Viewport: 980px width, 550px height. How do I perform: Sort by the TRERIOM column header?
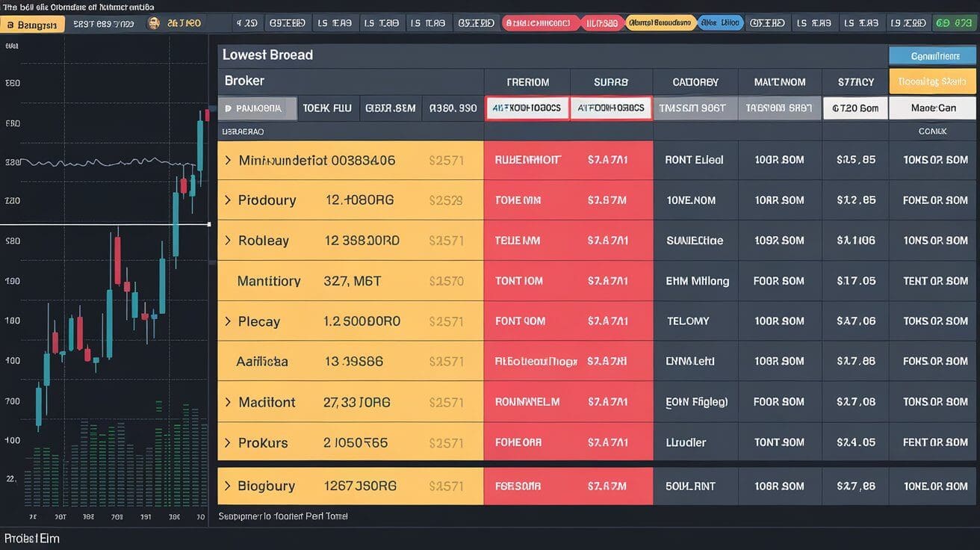pyautogui.click(x=527, y=82)
